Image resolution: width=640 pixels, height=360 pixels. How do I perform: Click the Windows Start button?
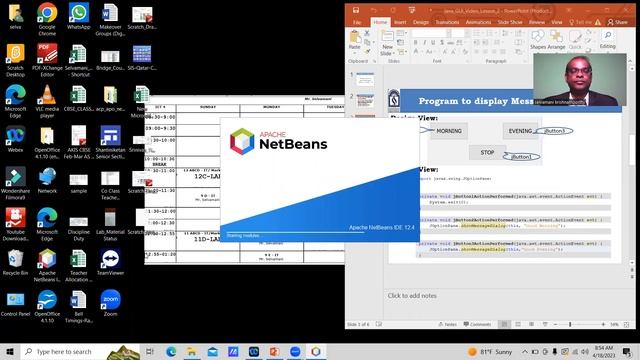coord(10,351)
